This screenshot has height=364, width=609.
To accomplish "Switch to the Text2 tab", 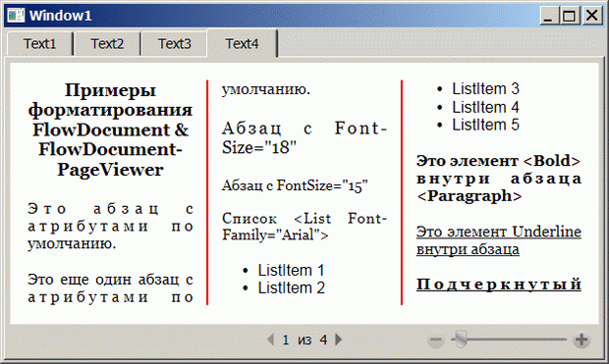I will pyautogui.click(x=107, y=44).
